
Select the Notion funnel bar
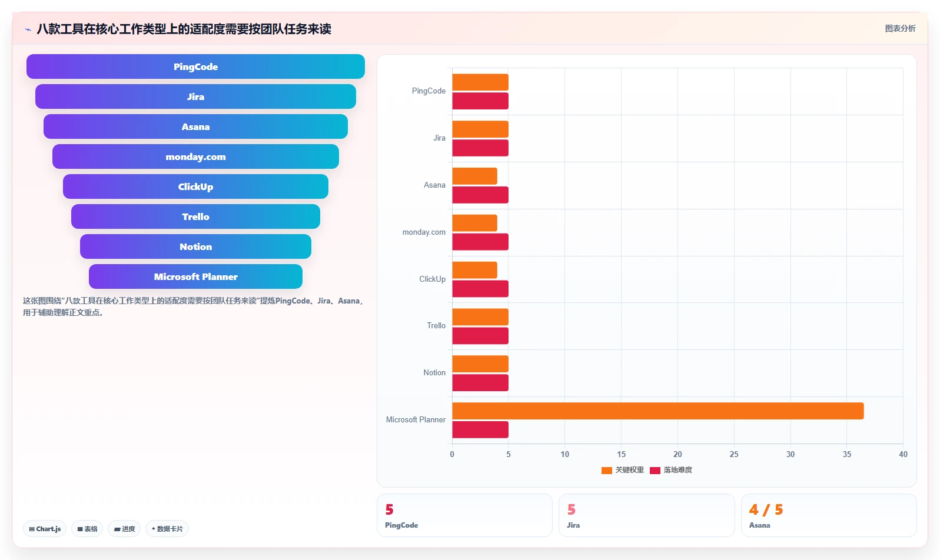pyautogui.click(x=195, y=246)
